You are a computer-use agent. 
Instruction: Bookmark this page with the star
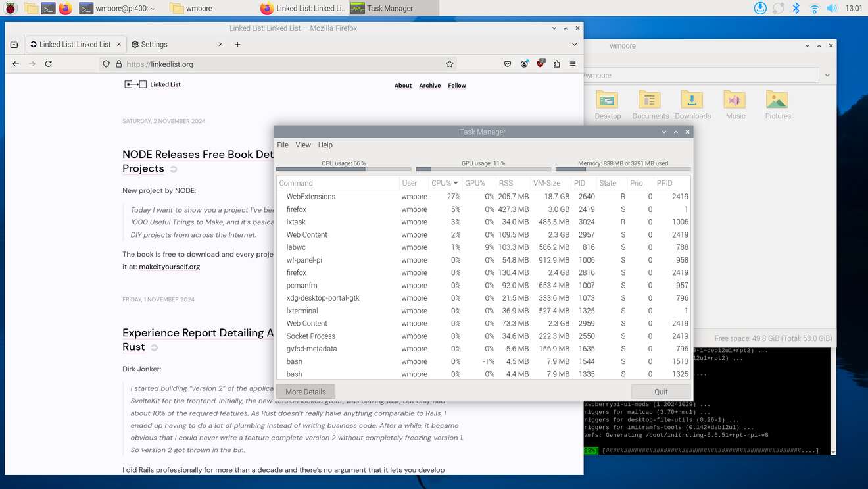point(450,64)
